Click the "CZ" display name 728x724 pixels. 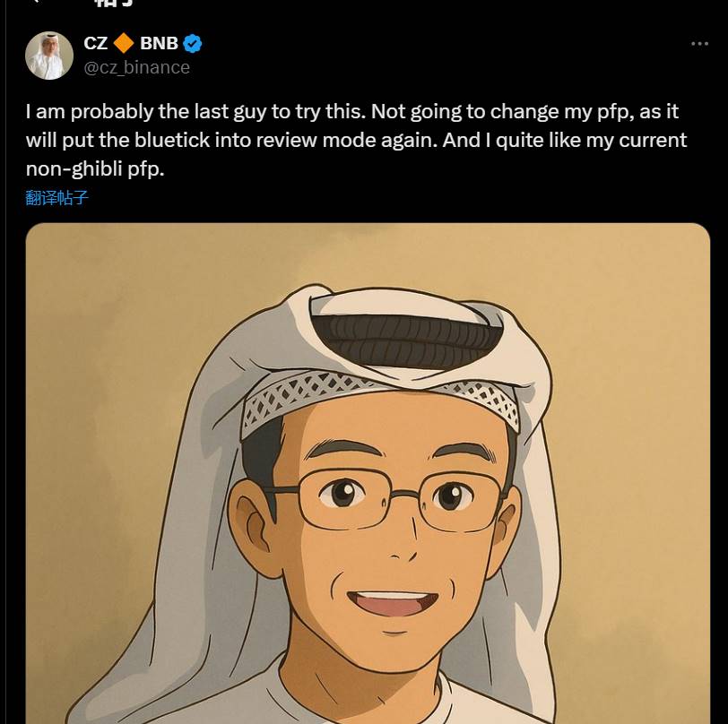tap(96, 44)
